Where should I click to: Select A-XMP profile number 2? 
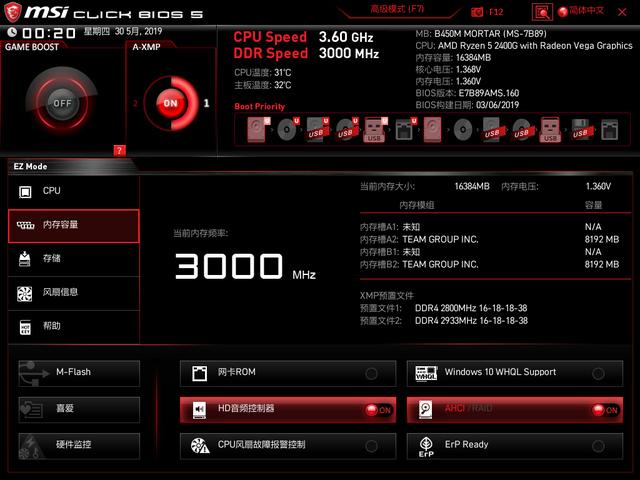pos(136,104)
